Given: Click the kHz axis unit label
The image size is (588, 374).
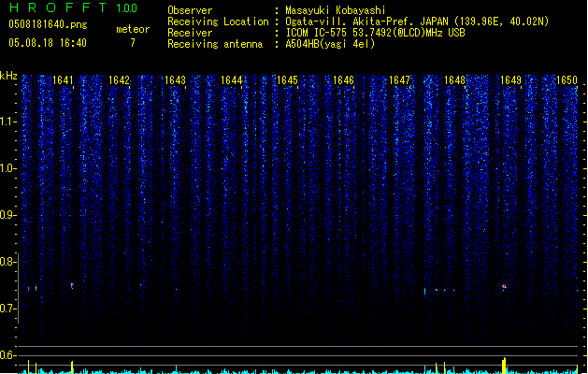Looking at the screenshot, I should coord(8,76).
